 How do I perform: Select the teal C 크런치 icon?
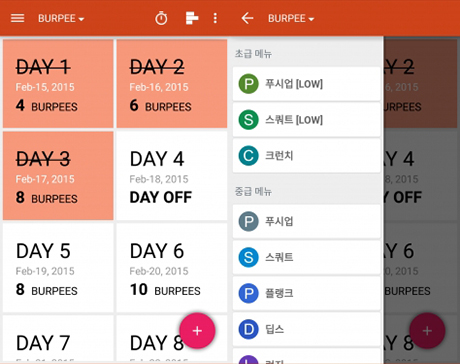248,156
